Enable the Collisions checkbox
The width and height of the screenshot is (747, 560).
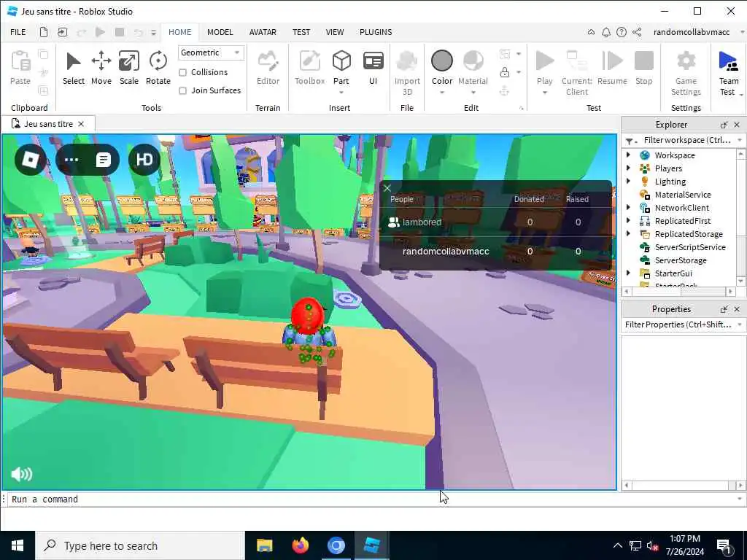coord(182,72)
